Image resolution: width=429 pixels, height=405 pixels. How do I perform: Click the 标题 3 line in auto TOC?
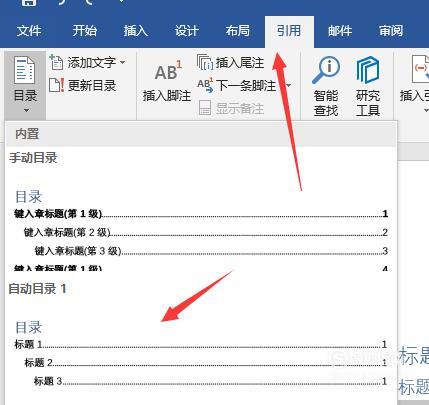point(210,381)
